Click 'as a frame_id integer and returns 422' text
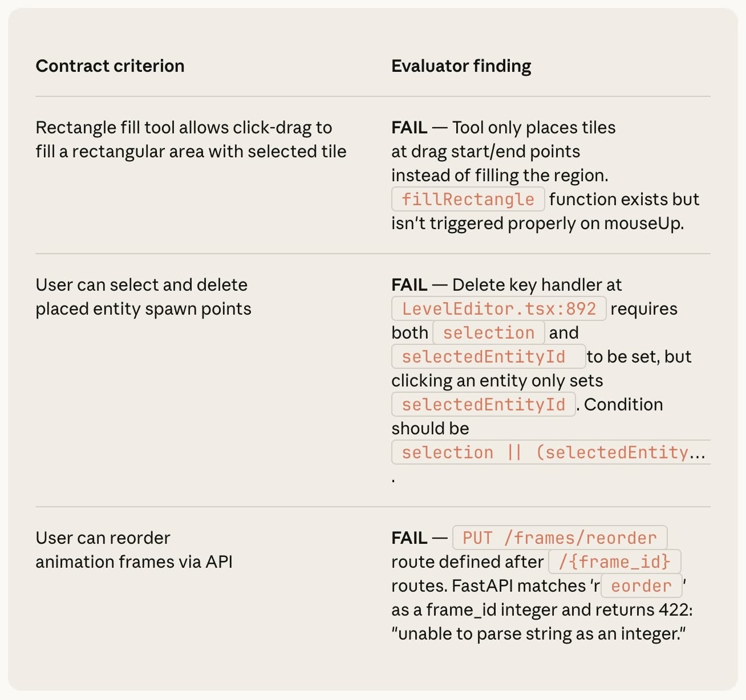The width and height of the screenshot is (746, 700). click(542, 610)
